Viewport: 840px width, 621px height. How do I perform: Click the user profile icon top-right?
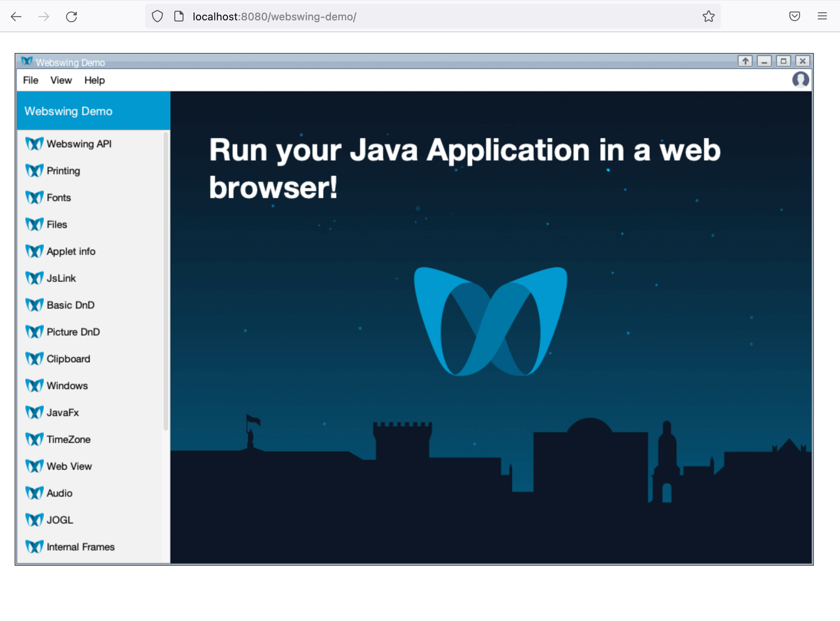(801, 79)
